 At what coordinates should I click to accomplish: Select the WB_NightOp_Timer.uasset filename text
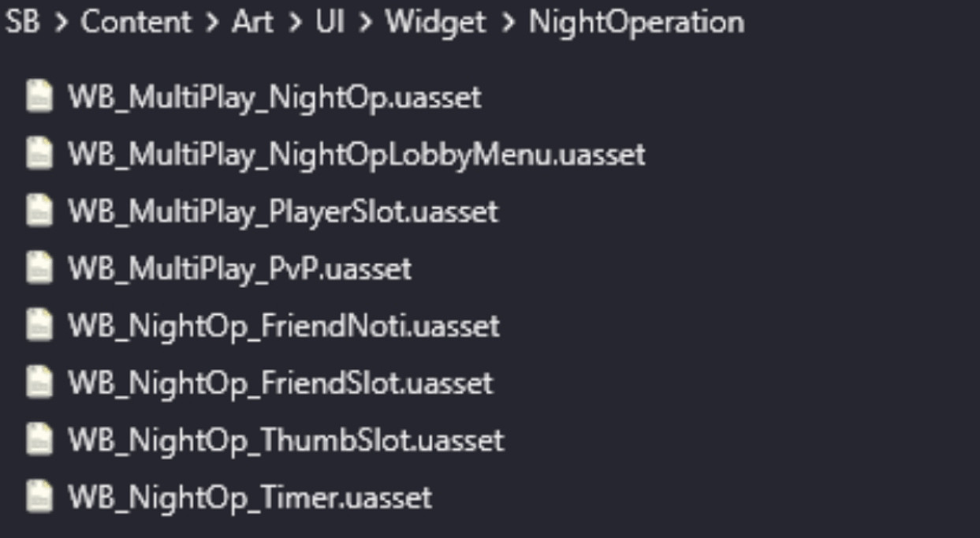pyautogui.click(x=250, y=498)
